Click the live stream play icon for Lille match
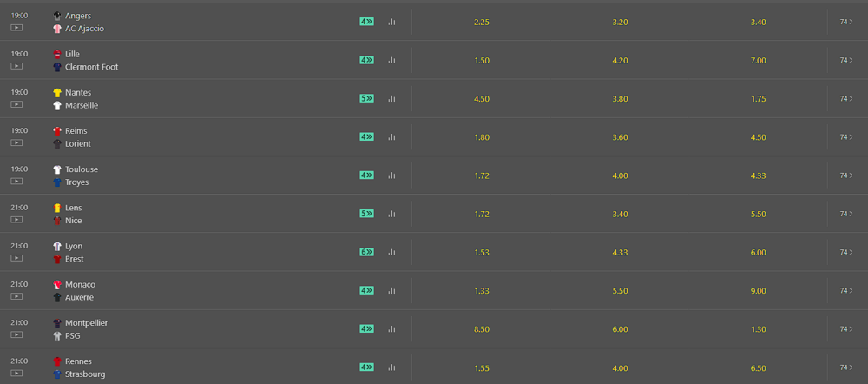The height and width of the screenshot is (384, 868). (16, 66)
